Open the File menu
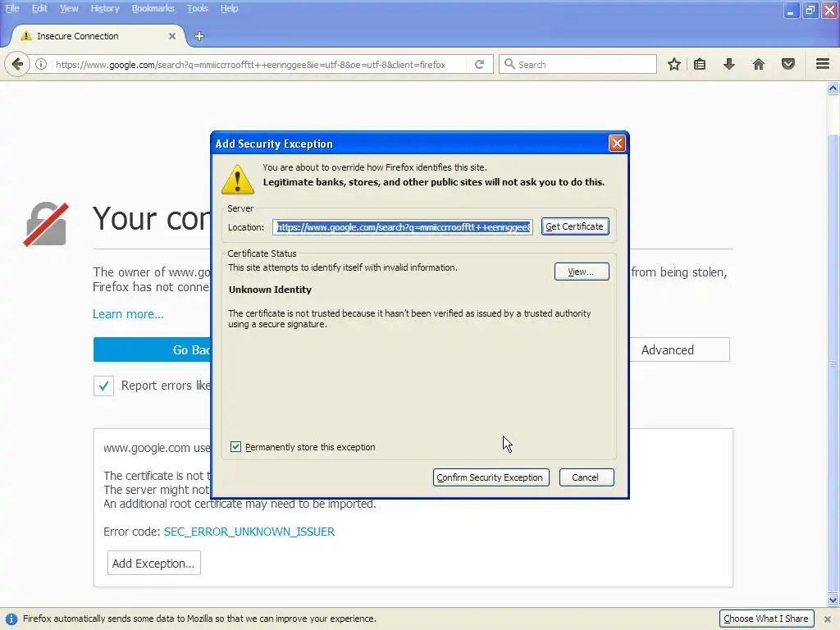This screenshot has width=840, height=630. coord(12,8)
